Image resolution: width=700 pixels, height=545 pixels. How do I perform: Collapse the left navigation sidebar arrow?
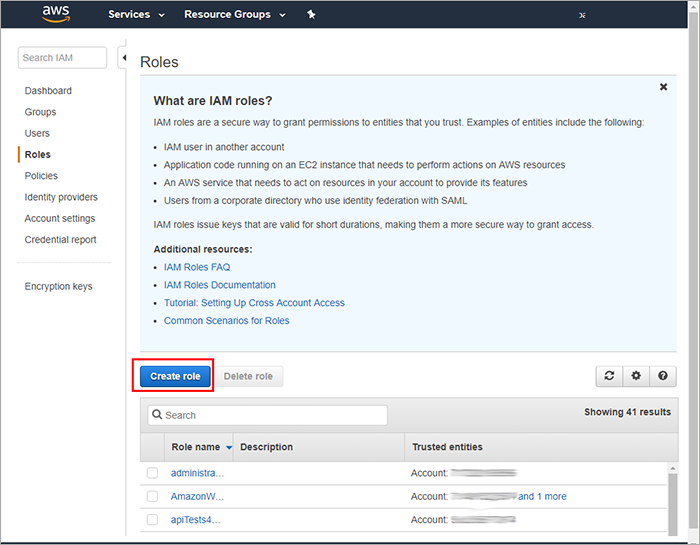(x=124, y=58)
